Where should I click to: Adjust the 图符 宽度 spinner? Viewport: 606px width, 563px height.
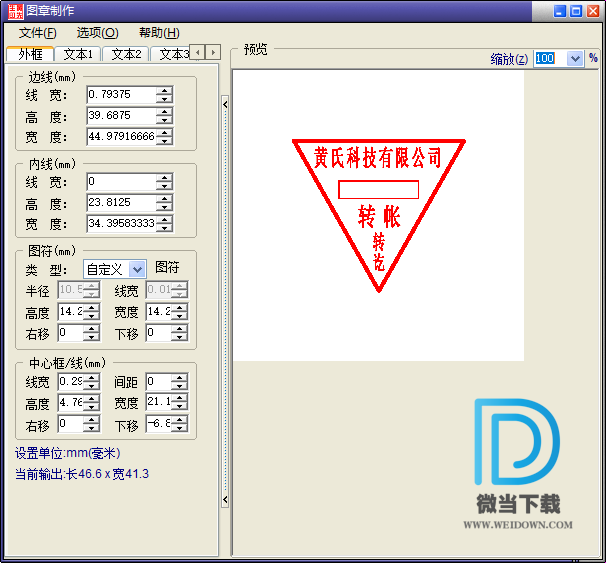coord(179,311)
